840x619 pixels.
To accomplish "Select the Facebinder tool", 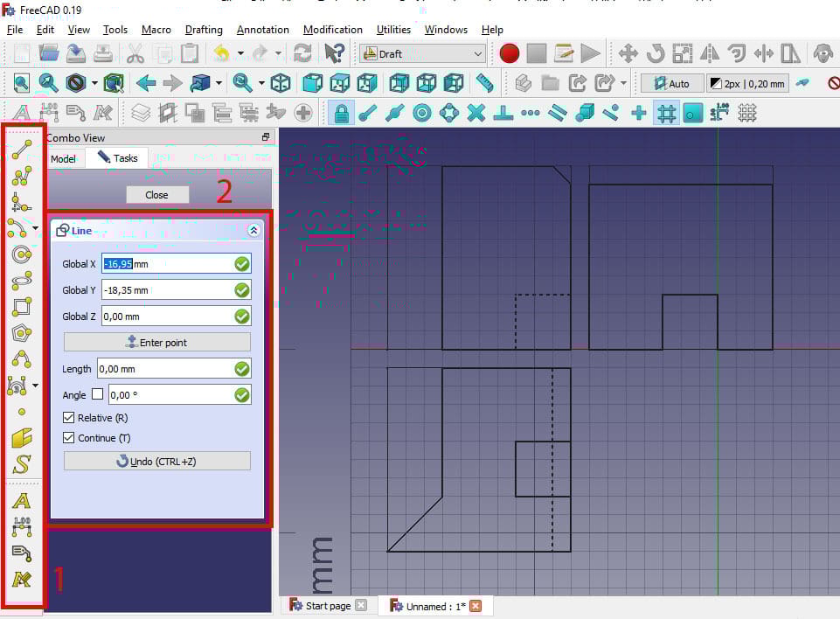I will coord(22,438).
